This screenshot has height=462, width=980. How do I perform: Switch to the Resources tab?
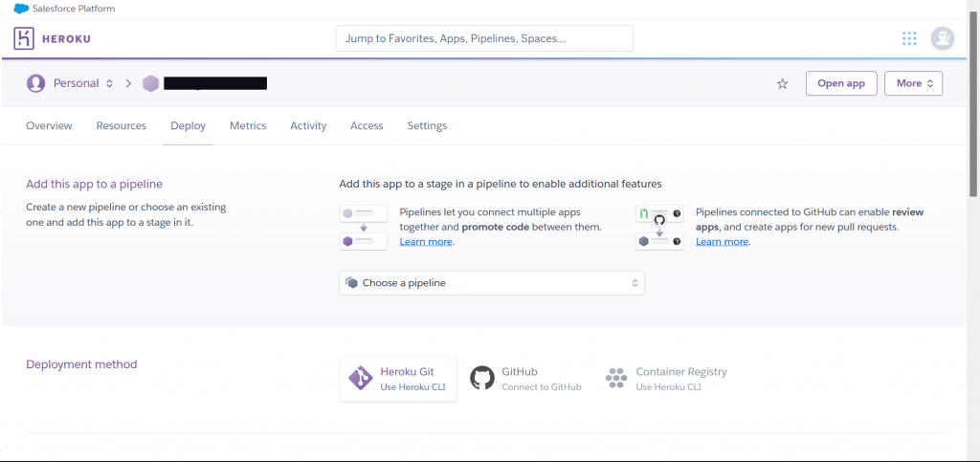pyautogui.click(x=122, y=125)
